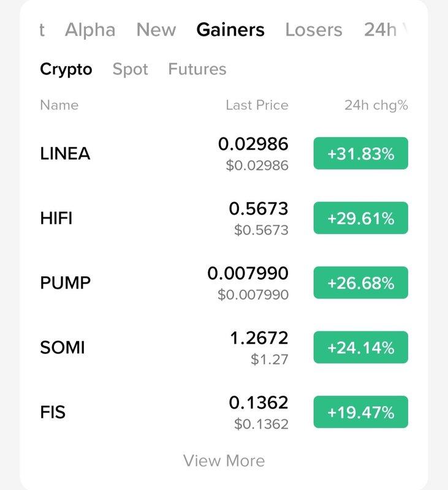Switch to the Spot sub-tab
448x490 pixels.
pyautogui.click(x=130, y=69)
